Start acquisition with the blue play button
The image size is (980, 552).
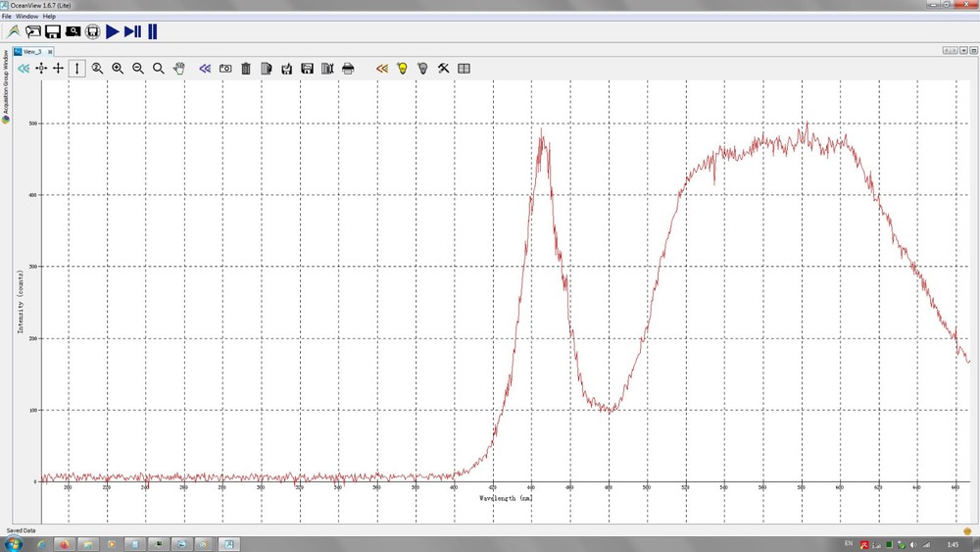point(113,31)
